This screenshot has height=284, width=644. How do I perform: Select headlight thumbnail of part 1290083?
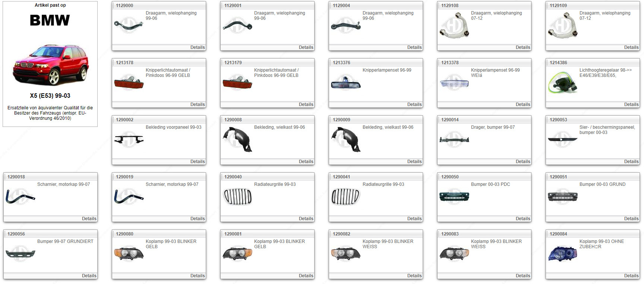[454, 254]
